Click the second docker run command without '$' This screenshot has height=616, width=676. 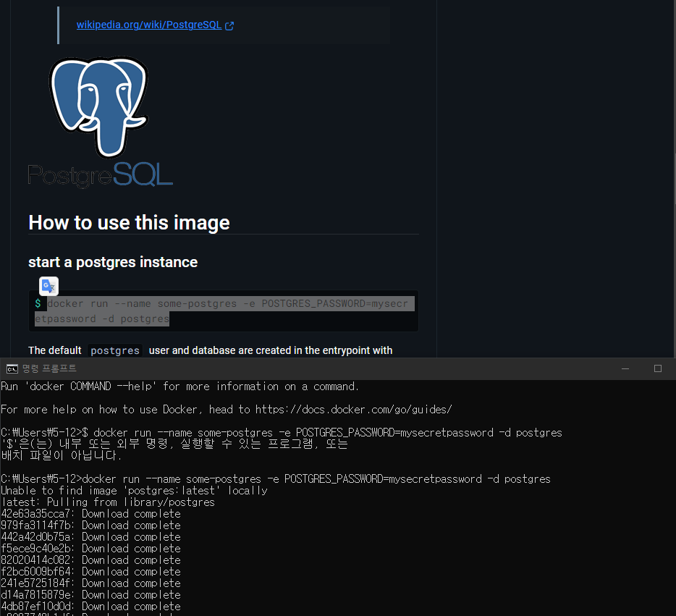coord(276,479)
